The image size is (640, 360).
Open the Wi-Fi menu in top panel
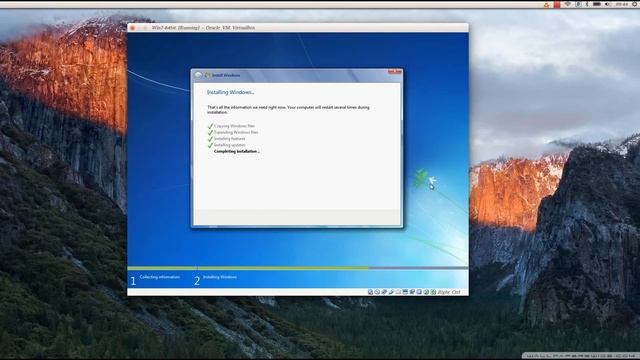pos(568,4)
